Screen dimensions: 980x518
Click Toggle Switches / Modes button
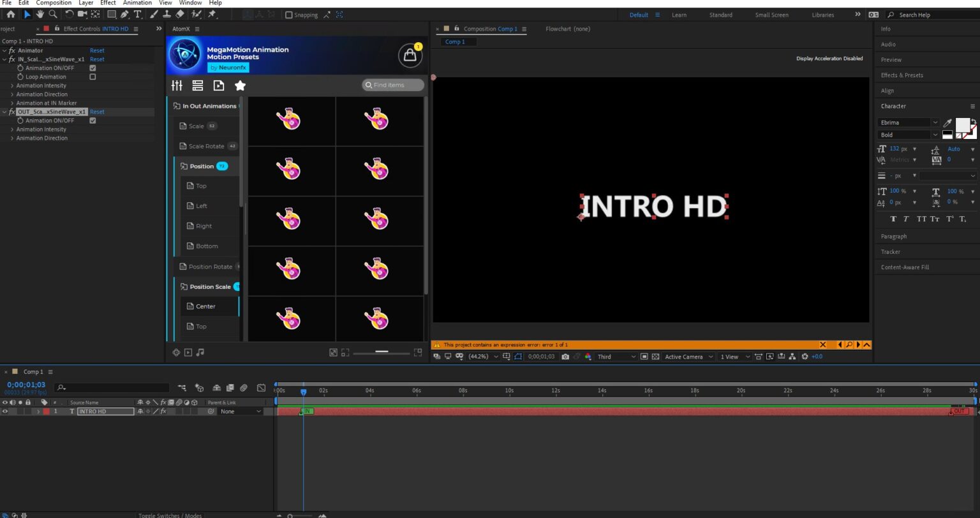click(170, 515)
